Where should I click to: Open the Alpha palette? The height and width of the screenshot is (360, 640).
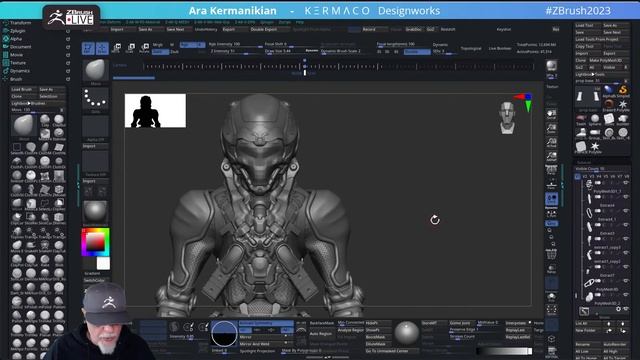tap(16, 39)
